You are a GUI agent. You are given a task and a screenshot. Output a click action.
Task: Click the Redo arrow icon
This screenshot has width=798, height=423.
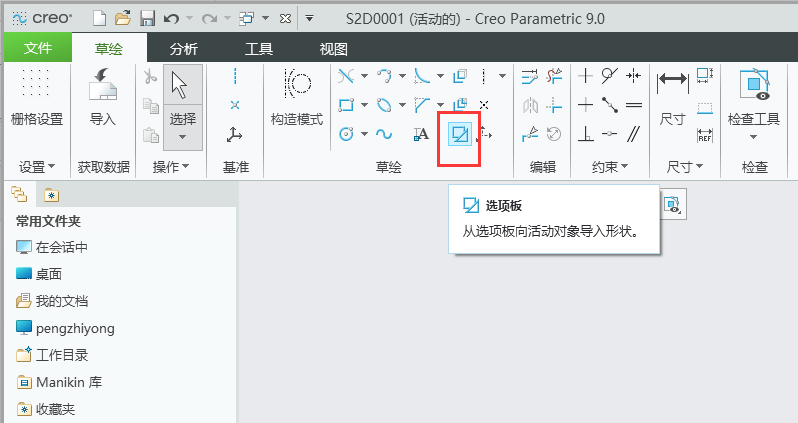pos(209,19)
